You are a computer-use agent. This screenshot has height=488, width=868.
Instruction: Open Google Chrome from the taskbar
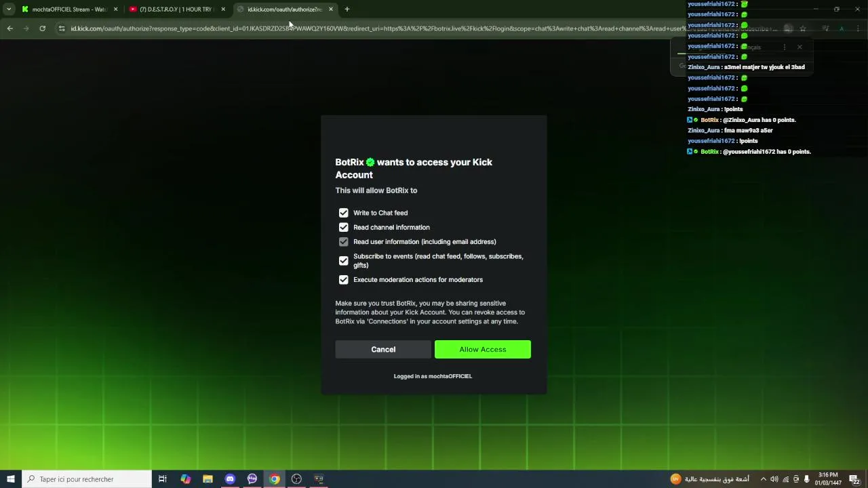[x=275, y=479]
